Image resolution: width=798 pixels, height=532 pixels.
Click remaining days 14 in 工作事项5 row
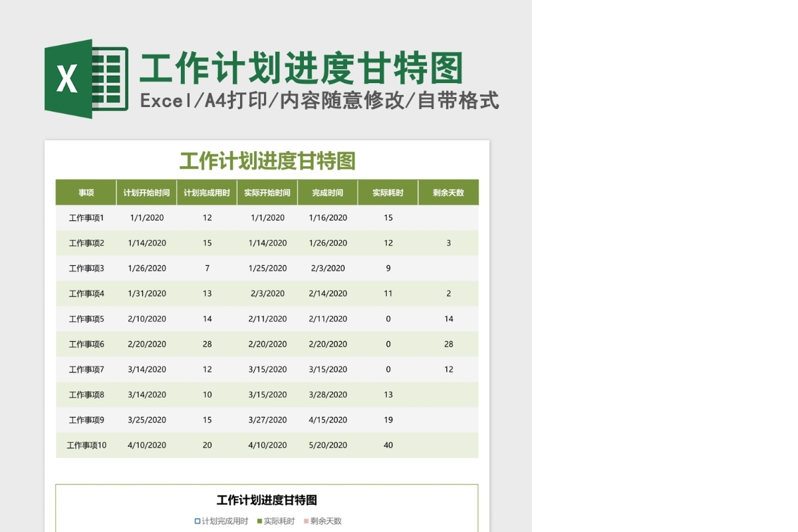[x=449, y=319]
